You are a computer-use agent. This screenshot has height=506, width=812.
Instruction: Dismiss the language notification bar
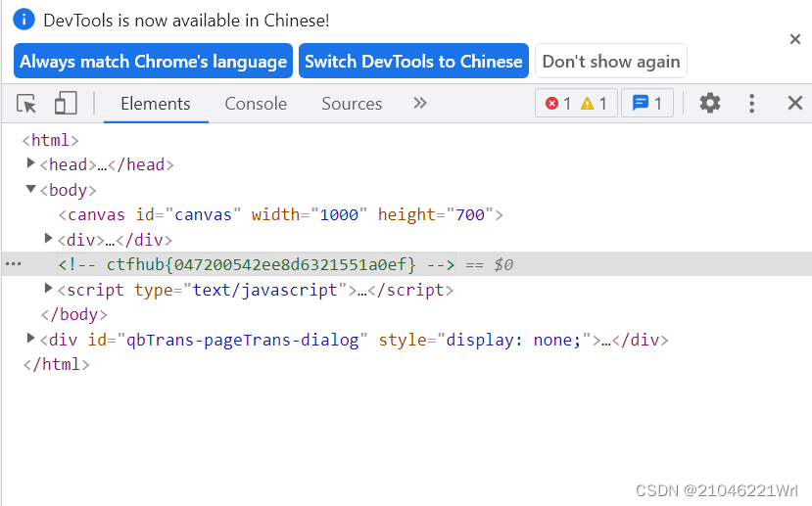795,39
